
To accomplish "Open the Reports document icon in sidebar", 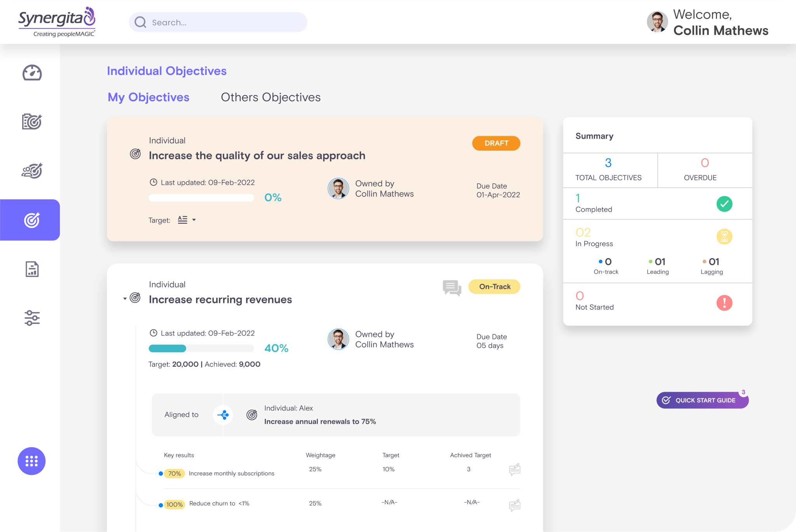I will click(31, 269).
